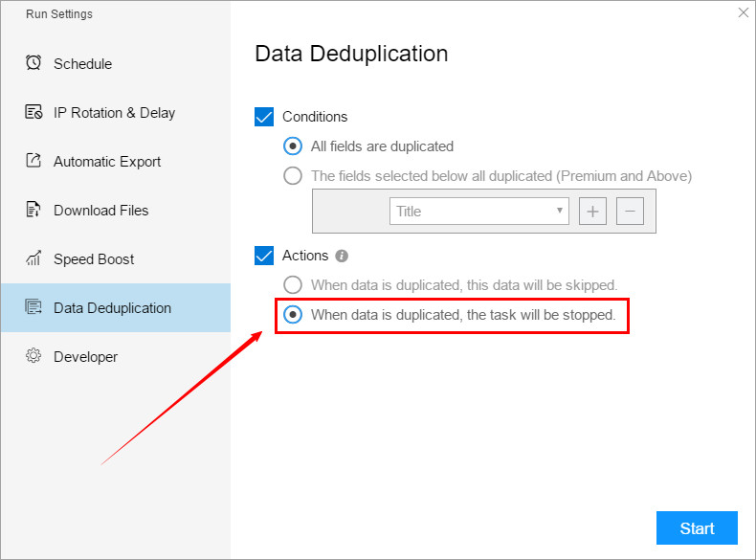The height and width of the screenshot is (560, 756).
Task: Click the Data Deduplication sidebar icon
Action: pos(33,307)
